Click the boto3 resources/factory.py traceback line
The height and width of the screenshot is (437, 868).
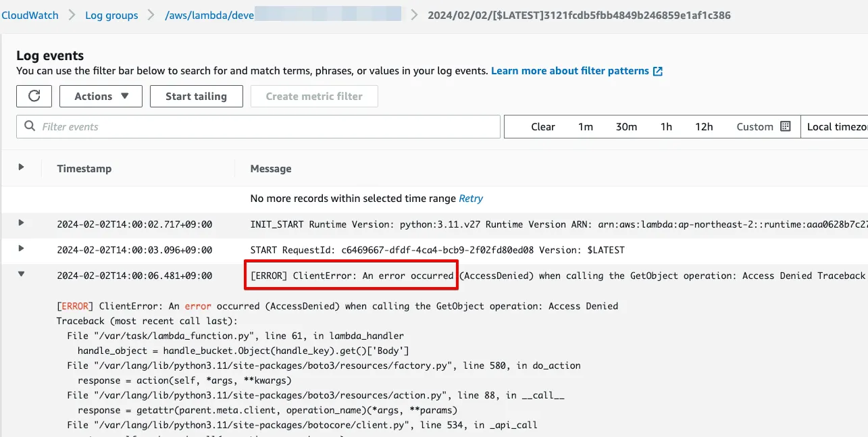point(324,365)
